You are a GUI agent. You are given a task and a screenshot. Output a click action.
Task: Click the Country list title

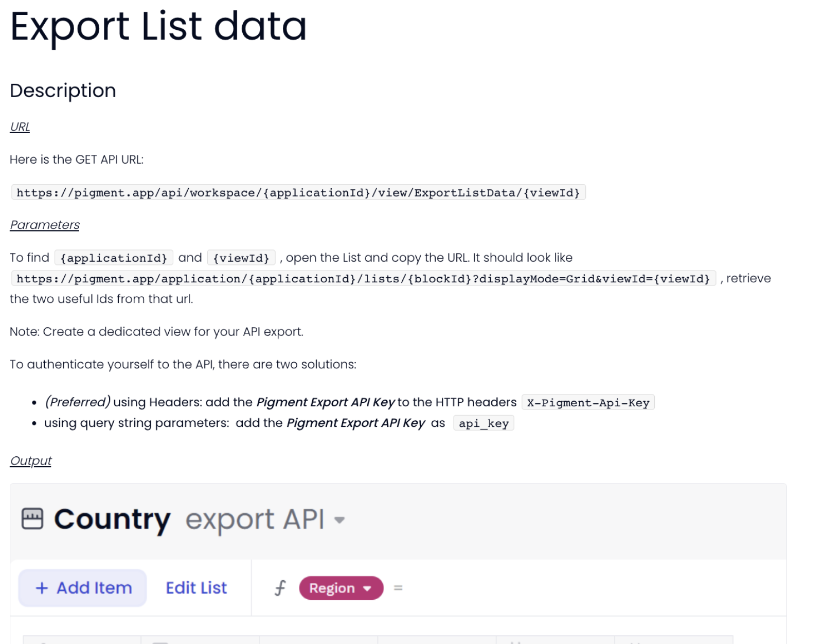pos(112,519)
